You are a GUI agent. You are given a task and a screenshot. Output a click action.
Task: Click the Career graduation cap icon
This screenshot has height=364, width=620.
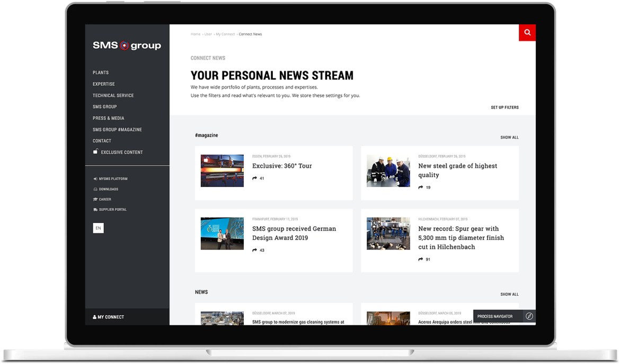95,199
